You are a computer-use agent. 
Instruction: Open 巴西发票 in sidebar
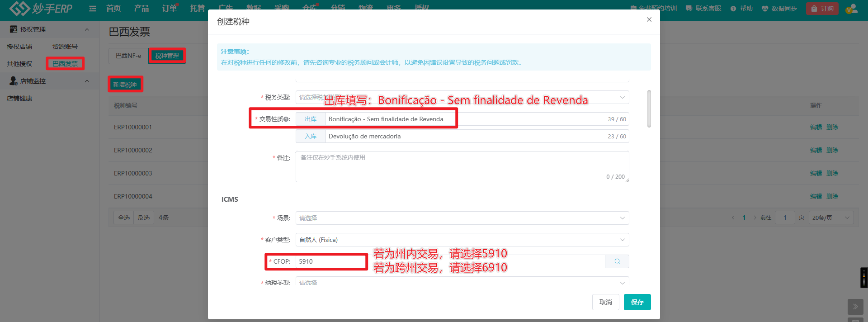[65, 64]
